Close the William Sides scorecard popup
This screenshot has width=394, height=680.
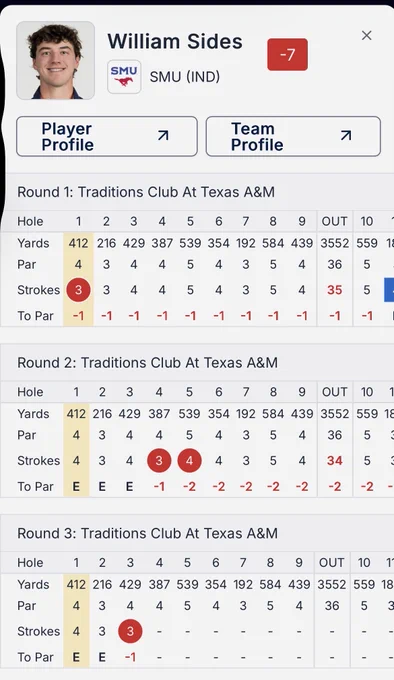click(367, 36)
